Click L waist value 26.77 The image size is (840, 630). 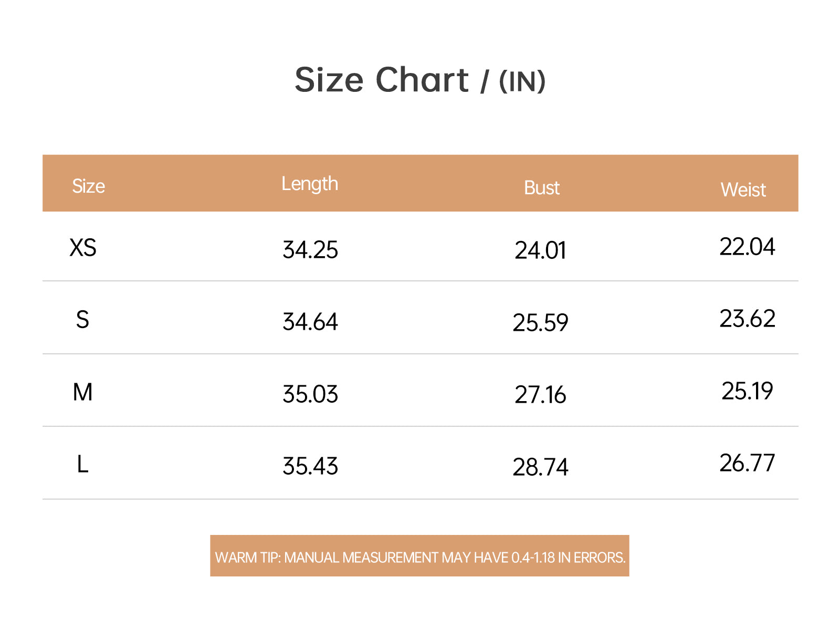pos(747,463)
